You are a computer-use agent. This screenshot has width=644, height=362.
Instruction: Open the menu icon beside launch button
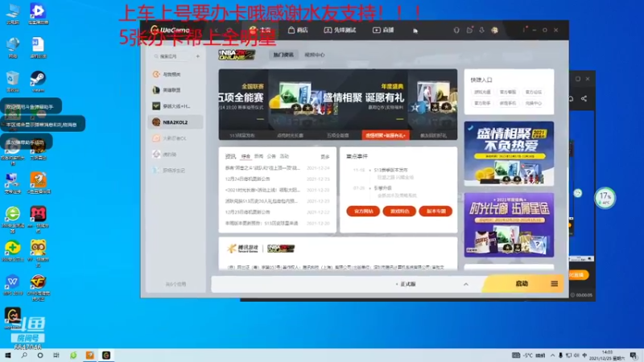pos(554,284)
